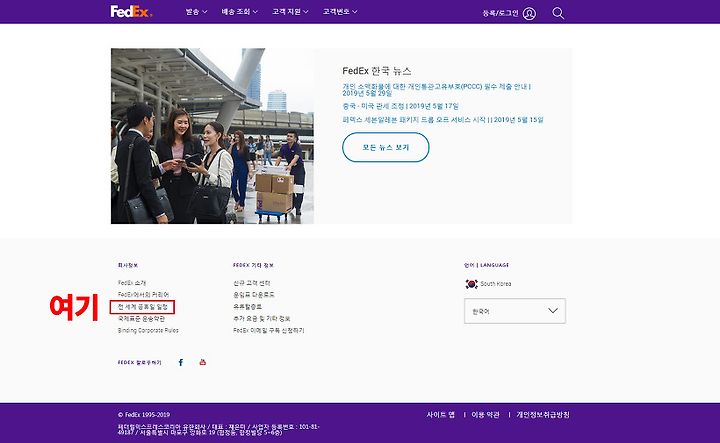
Task: Click the user profile login icon
Action: (529, 13)
